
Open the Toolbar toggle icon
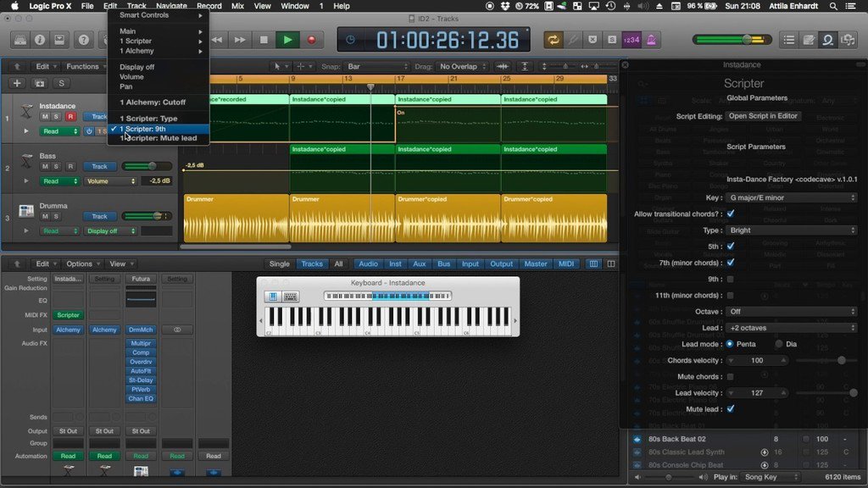click(59, 40)
